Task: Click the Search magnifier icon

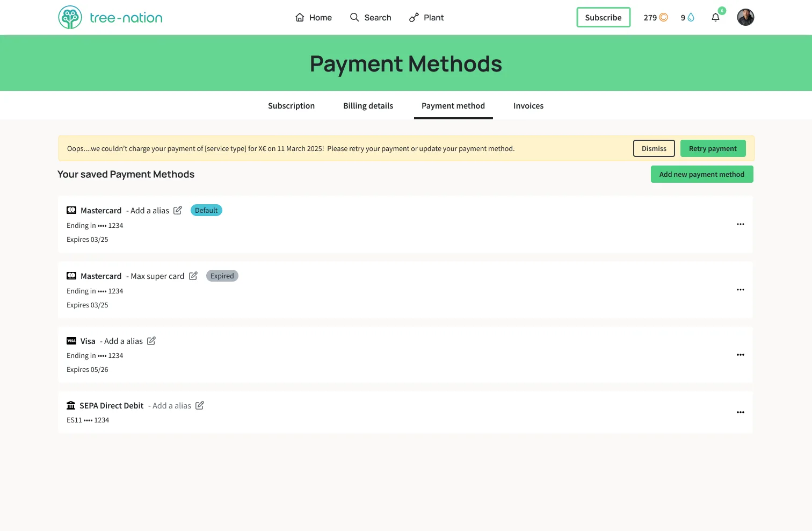Action: pyautogui.click(x=354, y=17)
